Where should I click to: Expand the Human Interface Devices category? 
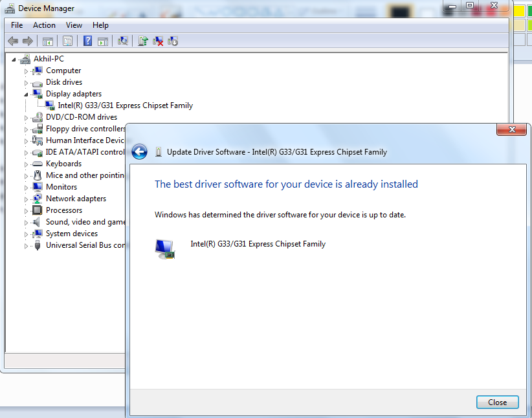(26, 141)
